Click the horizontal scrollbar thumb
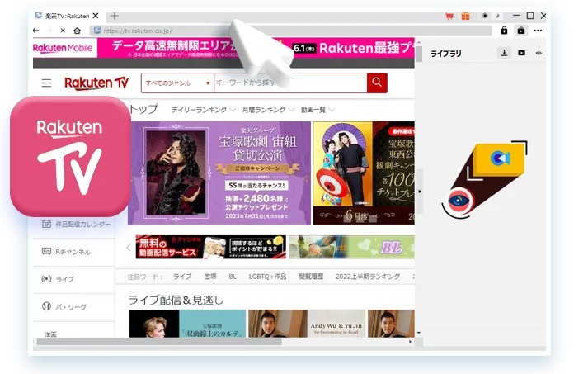The image size is (588, 374). coord(159,342)
